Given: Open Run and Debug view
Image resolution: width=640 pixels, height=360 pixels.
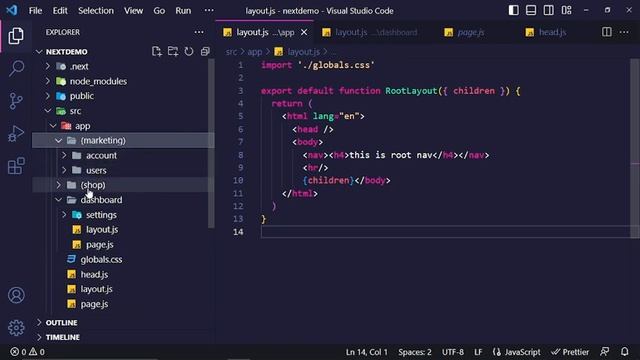Looking at the screenshot, I should coord(16,133).
